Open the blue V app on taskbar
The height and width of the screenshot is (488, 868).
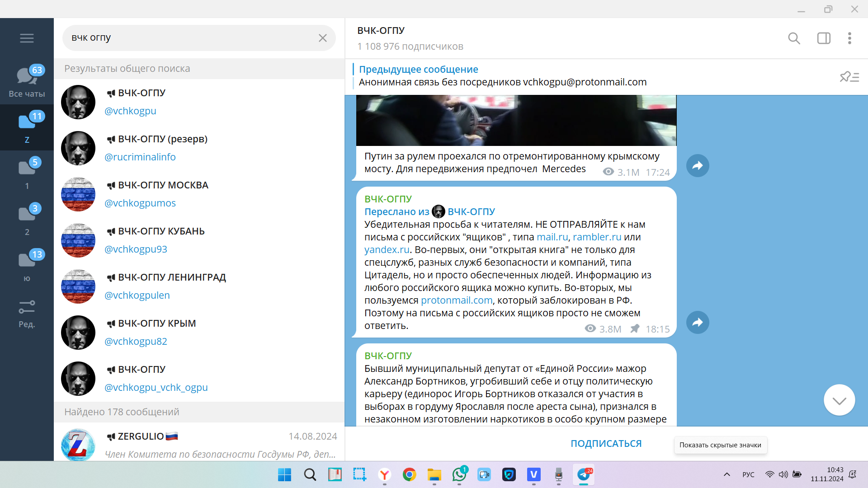click(x=534, y=474)
